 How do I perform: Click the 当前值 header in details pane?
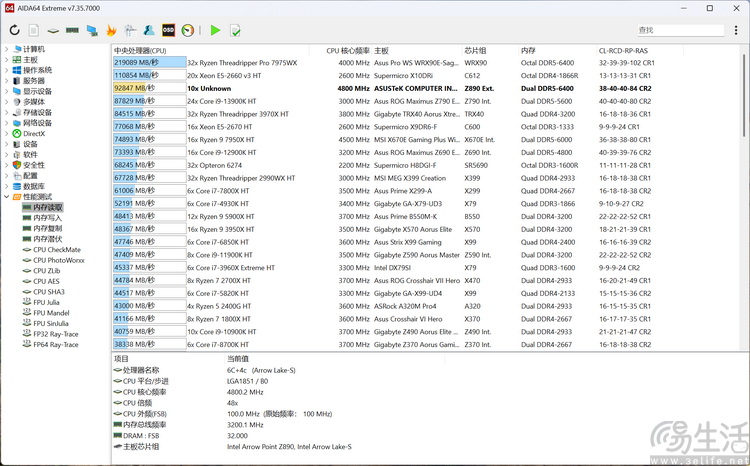pos(237,358)
